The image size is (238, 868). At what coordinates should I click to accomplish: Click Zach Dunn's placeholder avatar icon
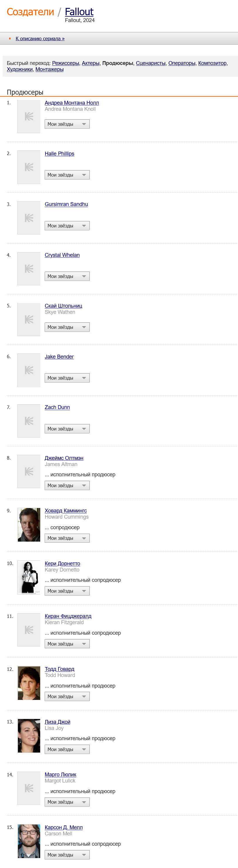[x=29, y=421]
